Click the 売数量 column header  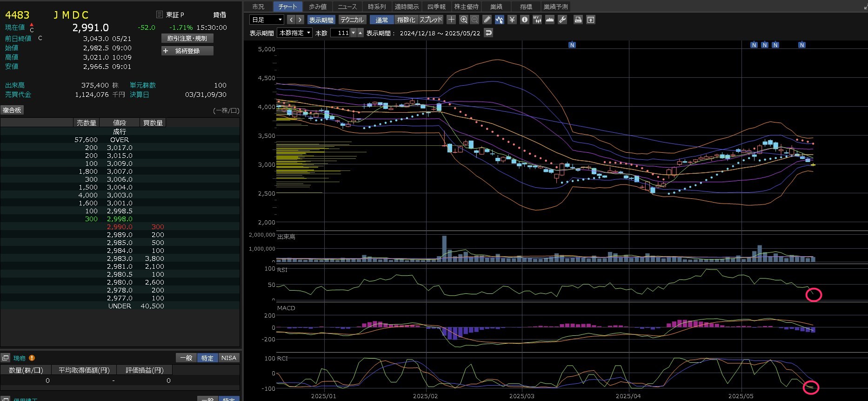click(x=87, y=122)
